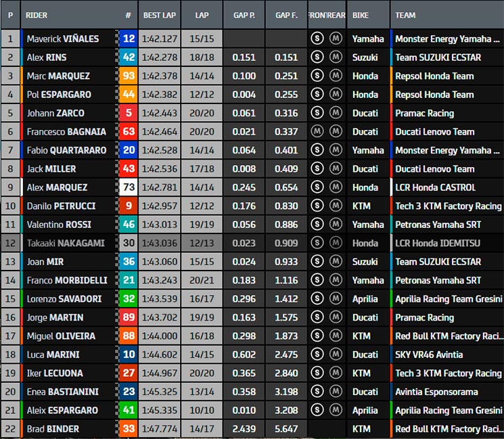The width and height of the screenshot is (504, 439).
Task: Click the teal number 46 badge
Action: tap(129, 225)
